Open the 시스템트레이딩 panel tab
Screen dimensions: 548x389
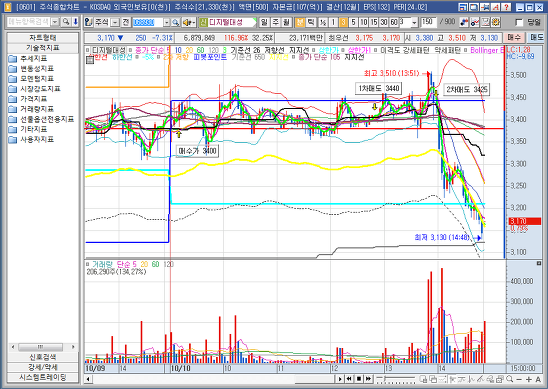coord(43,377)
